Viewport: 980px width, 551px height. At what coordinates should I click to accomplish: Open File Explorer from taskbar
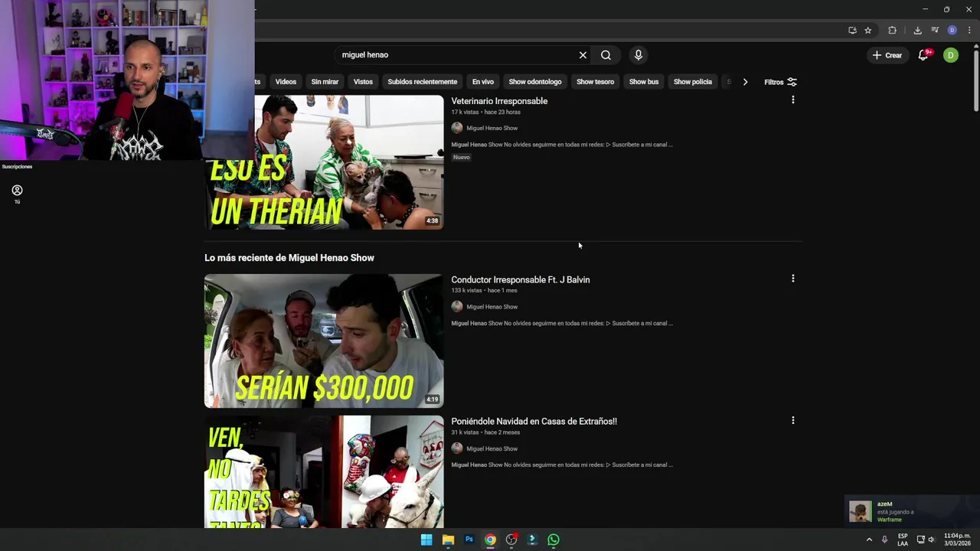coord(448,540)
